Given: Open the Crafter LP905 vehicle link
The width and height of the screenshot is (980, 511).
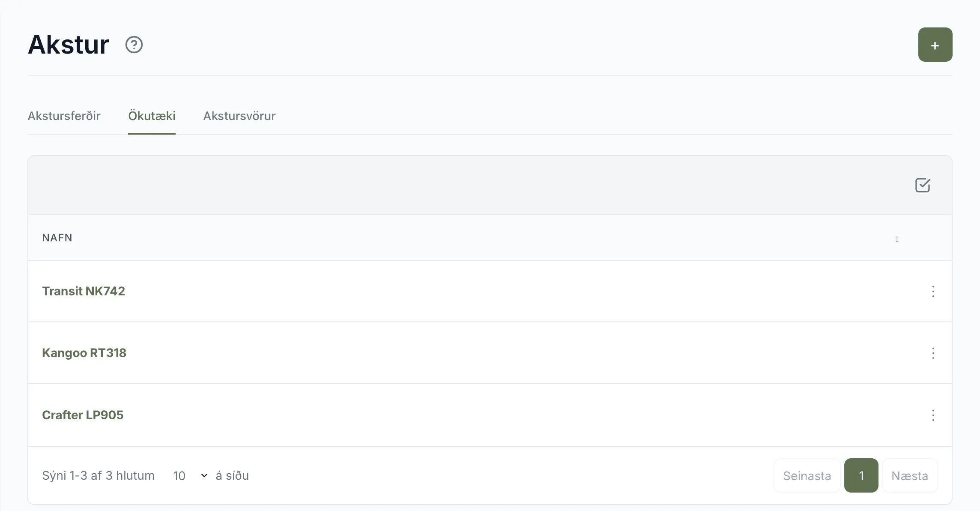Looking at the screenshot, I should coord(83,415).
